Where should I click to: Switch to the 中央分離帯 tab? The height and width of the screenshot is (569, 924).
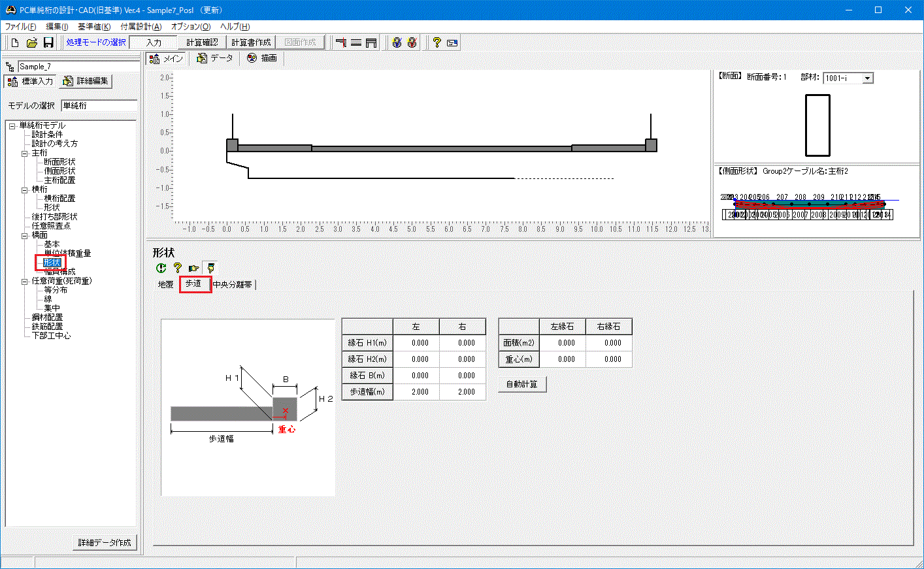click(x=233, y=285)
